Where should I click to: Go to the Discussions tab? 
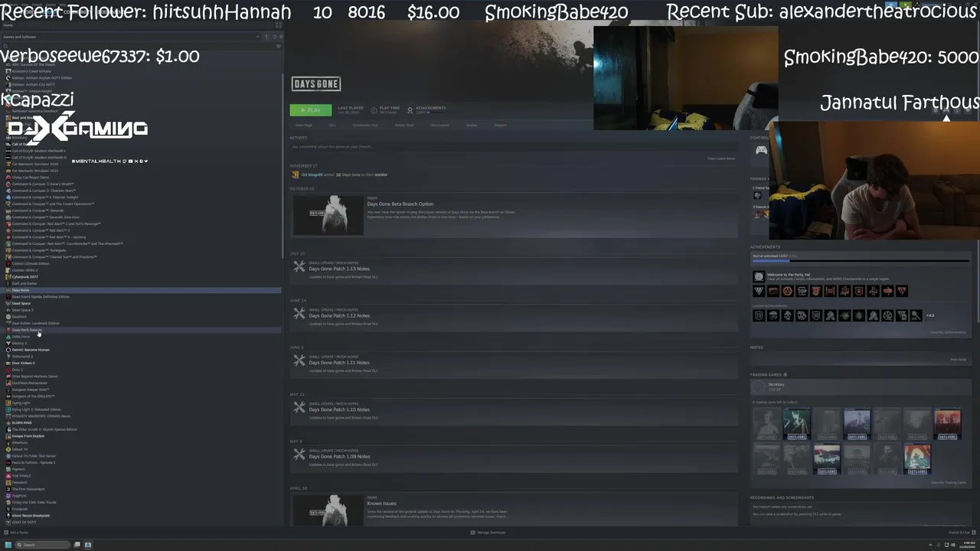click(440, 126)
